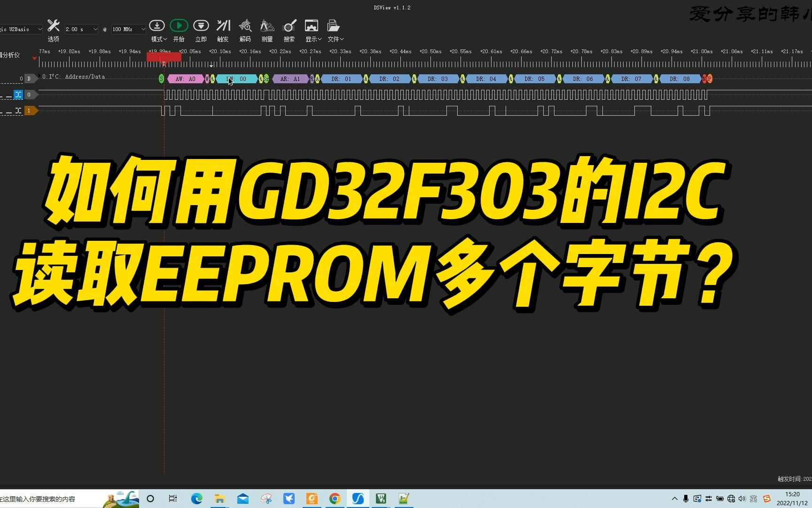Toggle channel 1 edge trigger setting
The height and width of the screenshot is (508, 812).
click(x=18, y=111)
